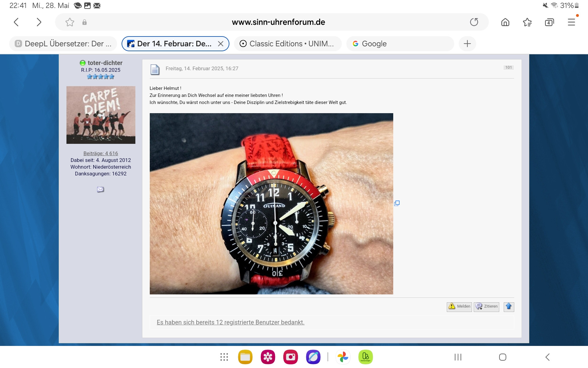The width and height of the screenshot is (588, 368).
Task: Switch to the Classic Editions UNIM tab
Action: (x=288, y=44)
